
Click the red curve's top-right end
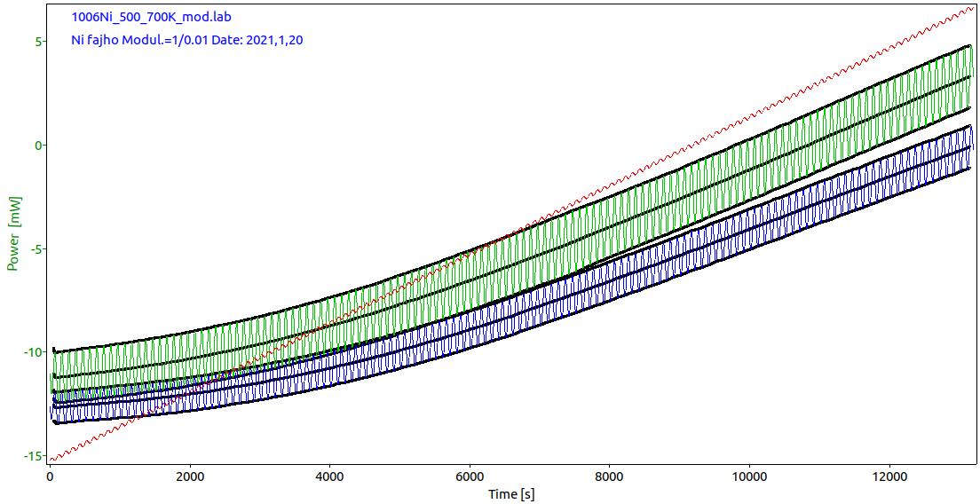(972, 7)
